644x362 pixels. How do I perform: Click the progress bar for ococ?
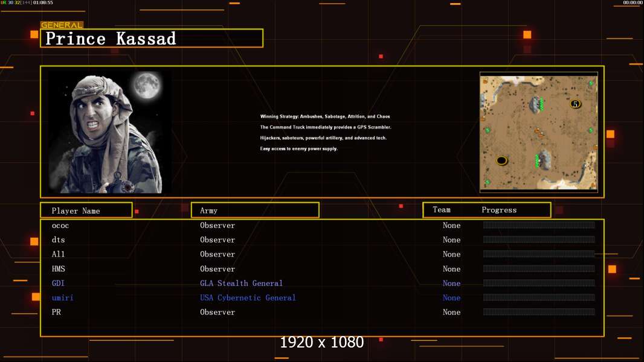[539, 224]
